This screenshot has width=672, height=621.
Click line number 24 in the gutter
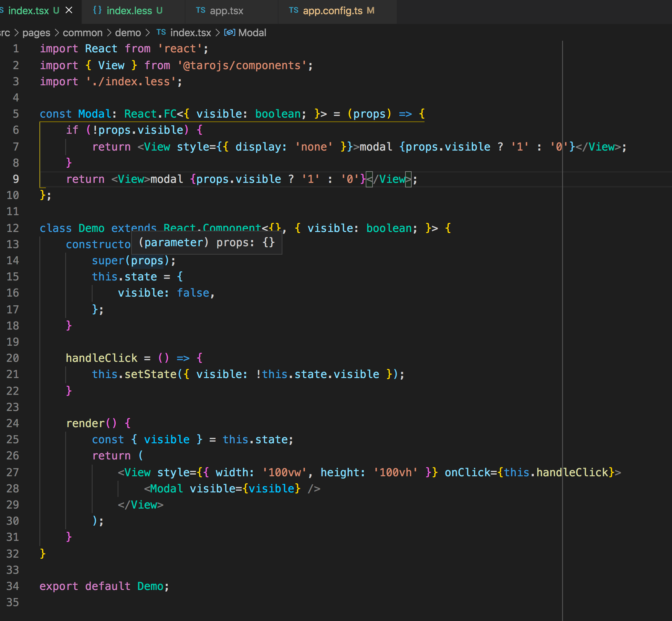click(13, 423)
